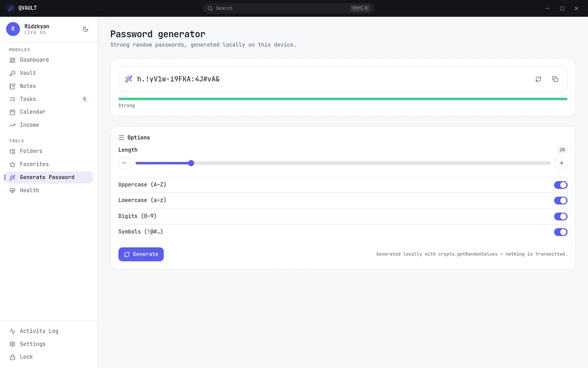Screen dimensions: 588x368
Task: Toggle dark mode with the moon icon
Action: 86,29
